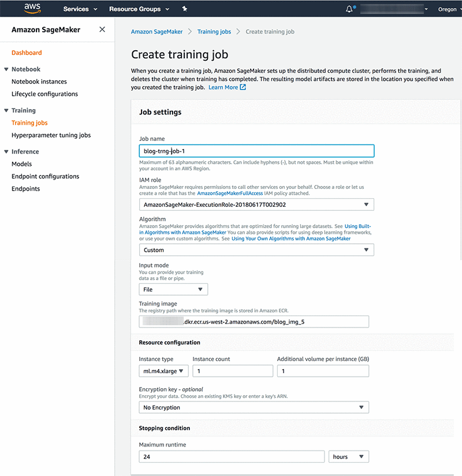Open the hours unit dropdown
This screenshot has width=462, height=476.
click(349, 457)
